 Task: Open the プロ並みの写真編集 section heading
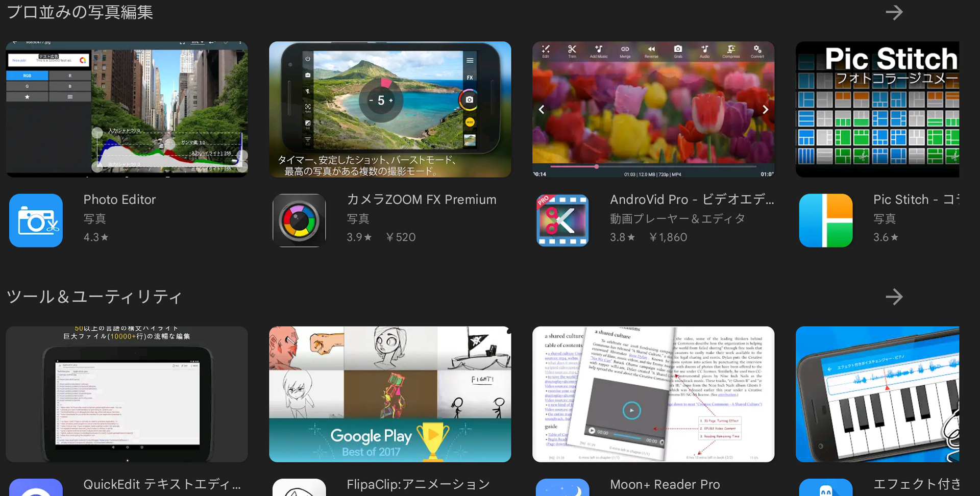(x=80, y=12)
